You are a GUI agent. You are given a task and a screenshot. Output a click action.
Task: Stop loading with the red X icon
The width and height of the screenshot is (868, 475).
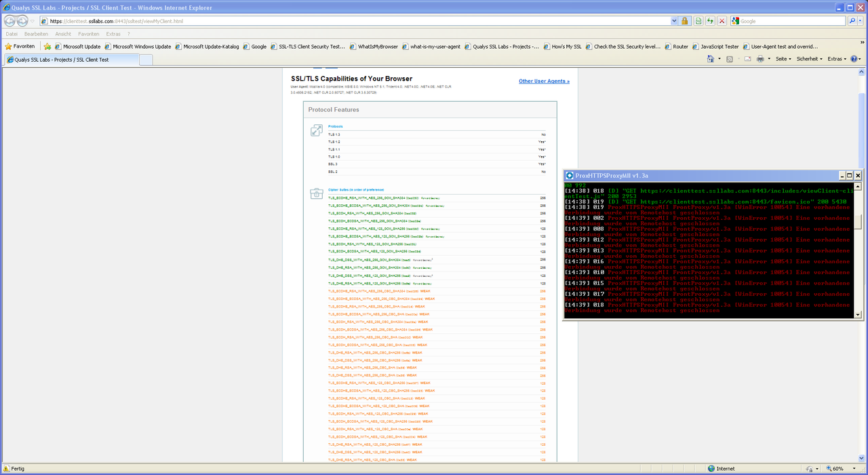722,21
